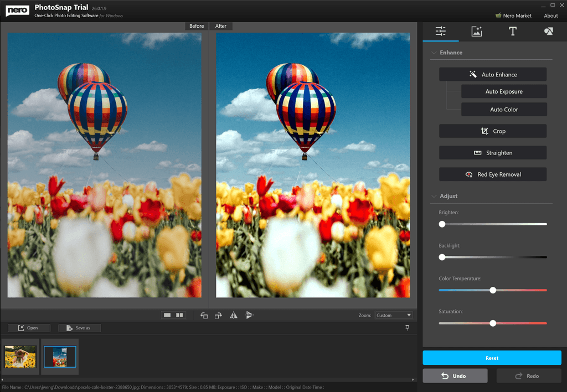Switch to the After tab

pos(220,25)
